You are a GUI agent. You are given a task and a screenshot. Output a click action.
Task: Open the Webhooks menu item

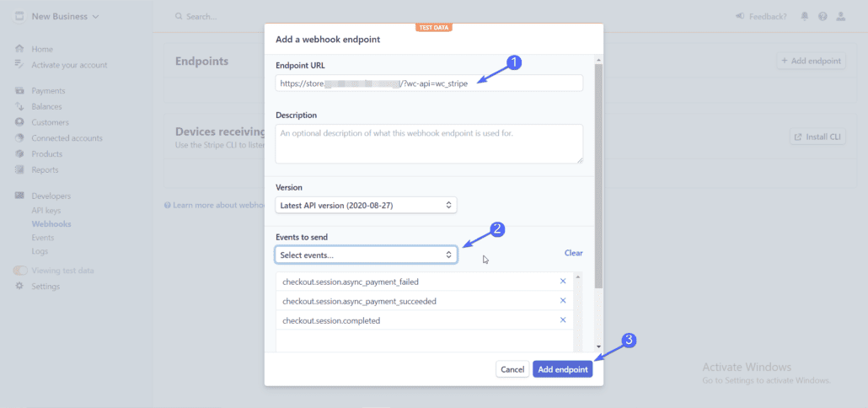51,224
